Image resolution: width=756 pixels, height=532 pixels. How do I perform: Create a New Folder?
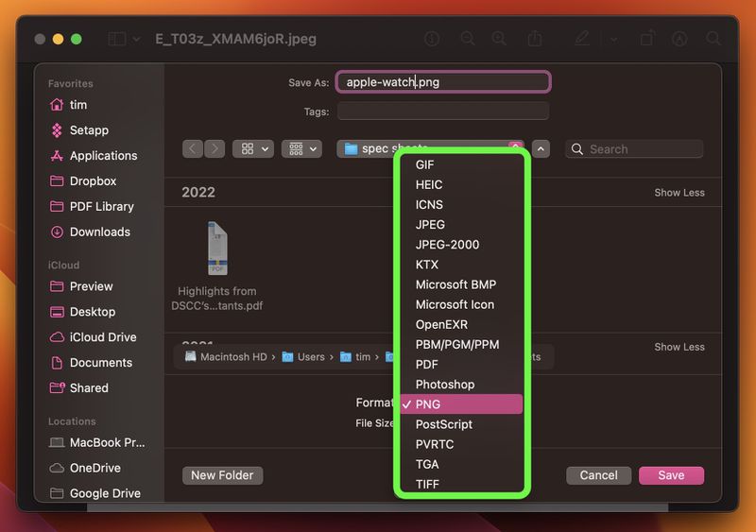point(222,475)
